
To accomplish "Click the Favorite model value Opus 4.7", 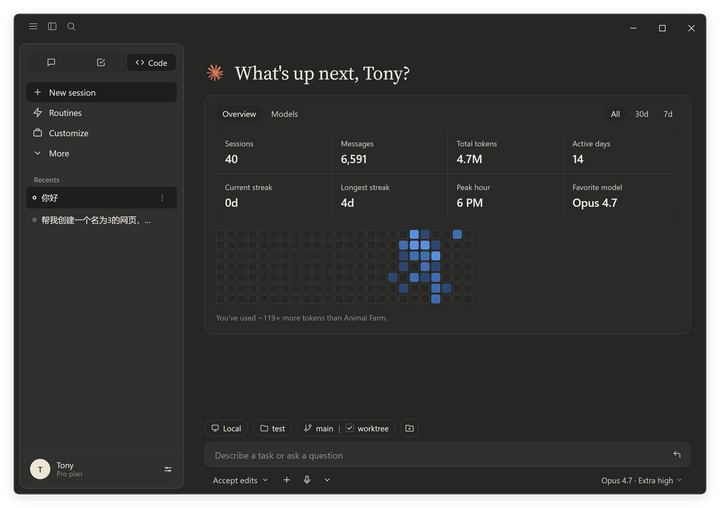I will pos(595,203).
